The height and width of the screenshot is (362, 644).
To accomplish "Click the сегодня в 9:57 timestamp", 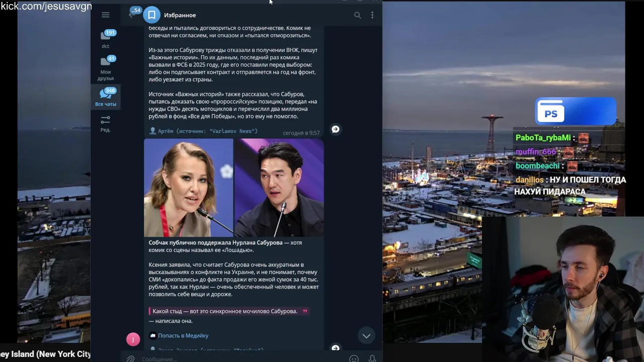I will coord(301,133).
